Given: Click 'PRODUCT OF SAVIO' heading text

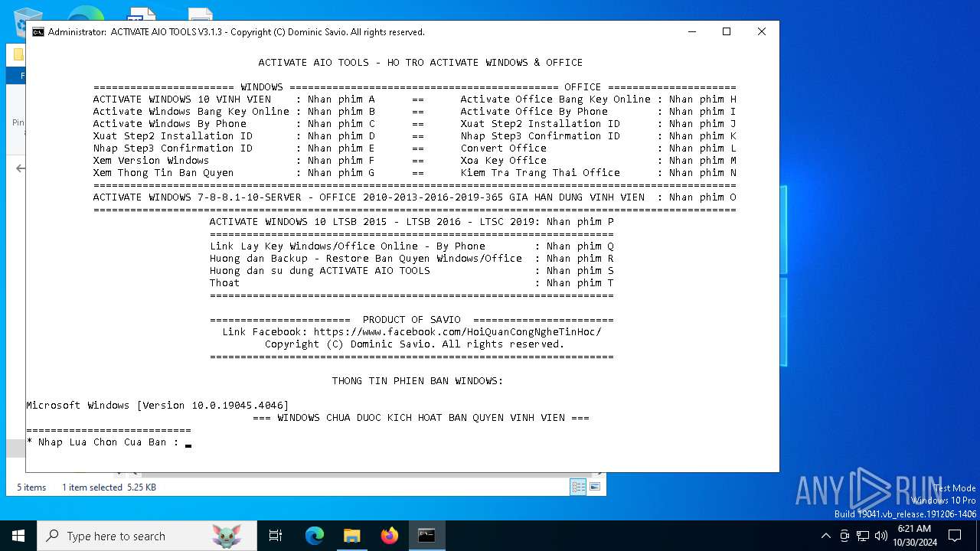Looking at the screenshot, I should pyautogui.click(x=412, y=320).
